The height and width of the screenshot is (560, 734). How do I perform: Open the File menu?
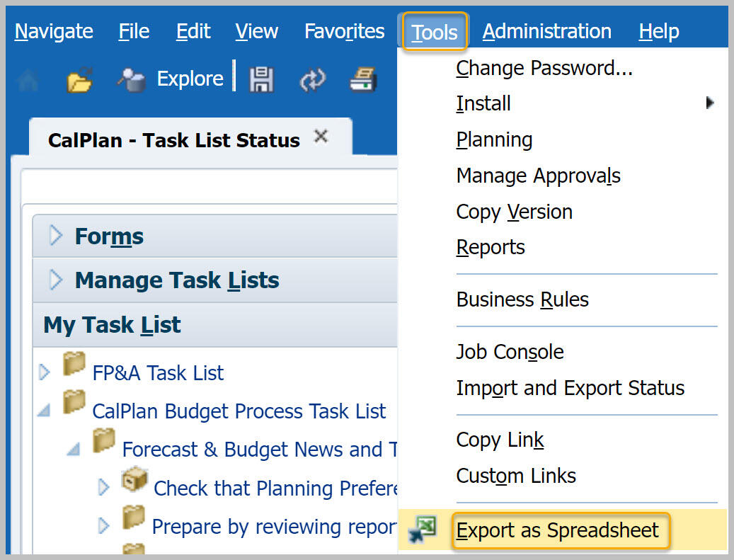[x=134, y=31]
